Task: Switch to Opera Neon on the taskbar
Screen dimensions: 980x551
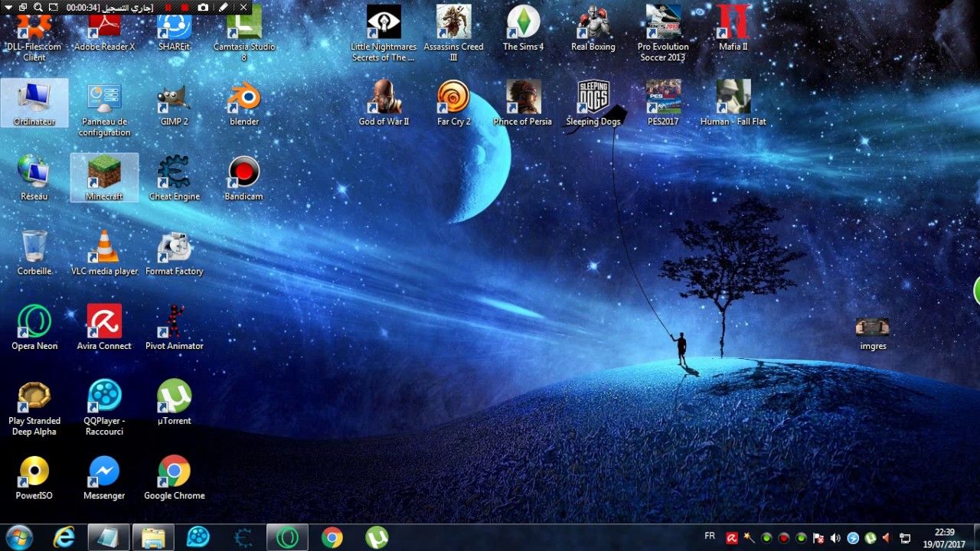Action: (x=287, y=537)
